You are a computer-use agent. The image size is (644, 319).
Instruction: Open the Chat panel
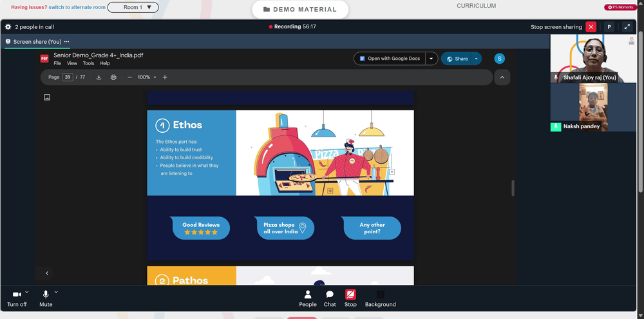point(329,298)
